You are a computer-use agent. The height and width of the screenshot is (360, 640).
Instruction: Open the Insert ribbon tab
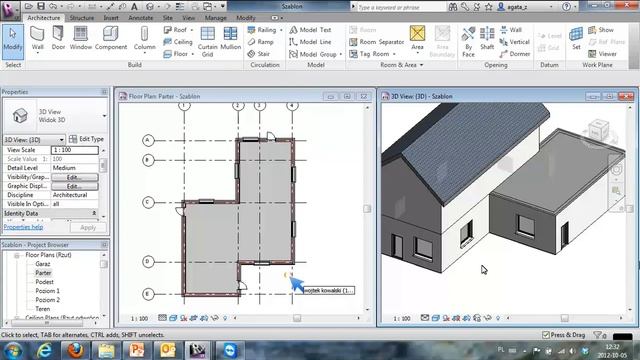point(111,18)
